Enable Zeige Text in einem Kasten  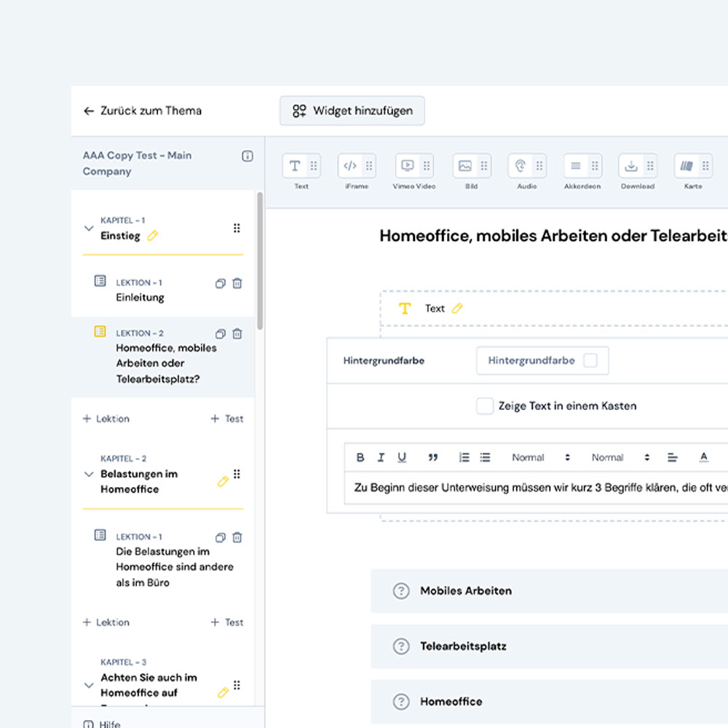[x=485, y=405]
